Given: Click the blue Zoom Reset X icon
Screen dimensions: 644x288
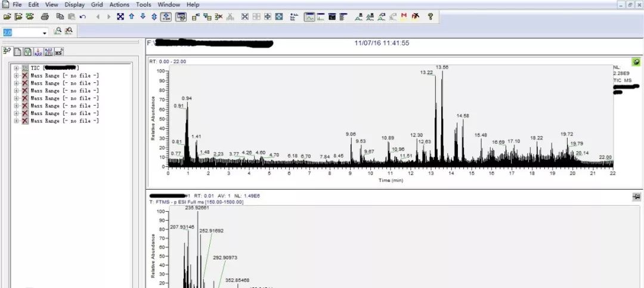Looking at the screenshot, I should 120,17.
